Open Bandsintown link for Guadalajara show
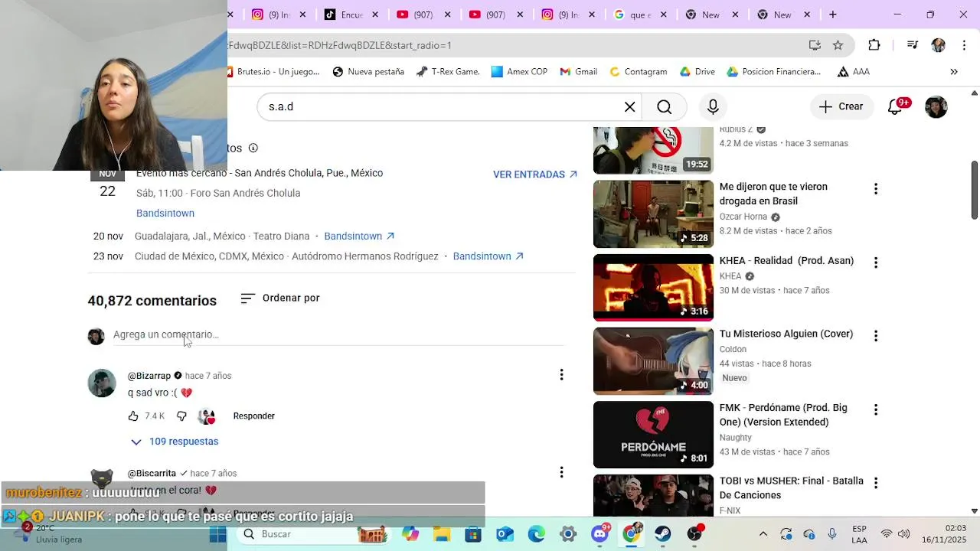This screenshot has width=980, height=551. tap(359, 236)
